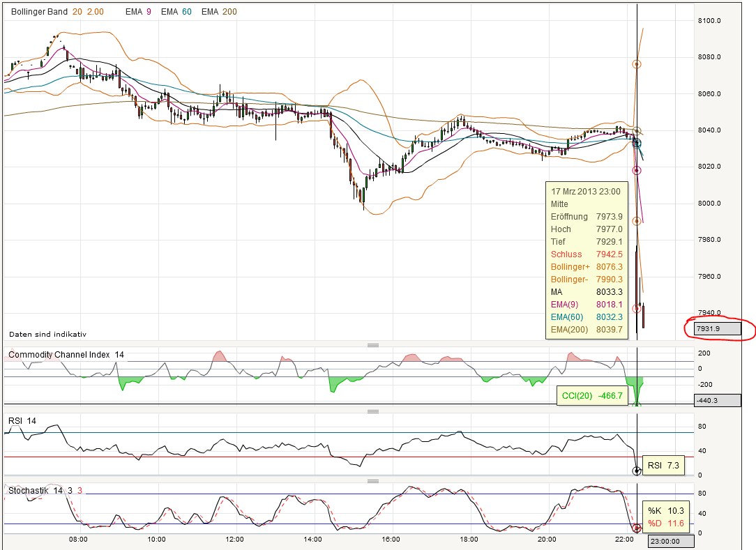Screen dimensions: 756x550
Task: Click the Daten sind indikativ notice
Action: click(x=47, y=334)
